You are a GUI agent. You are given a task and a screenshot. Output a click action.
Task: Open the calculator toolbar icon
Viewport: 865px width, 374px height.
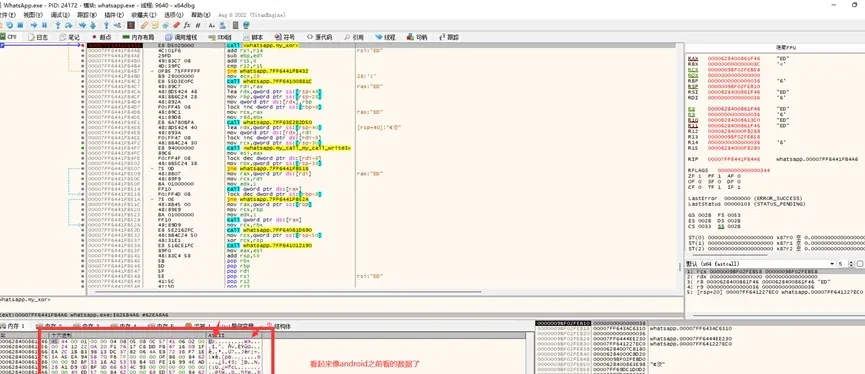(236, 25)
